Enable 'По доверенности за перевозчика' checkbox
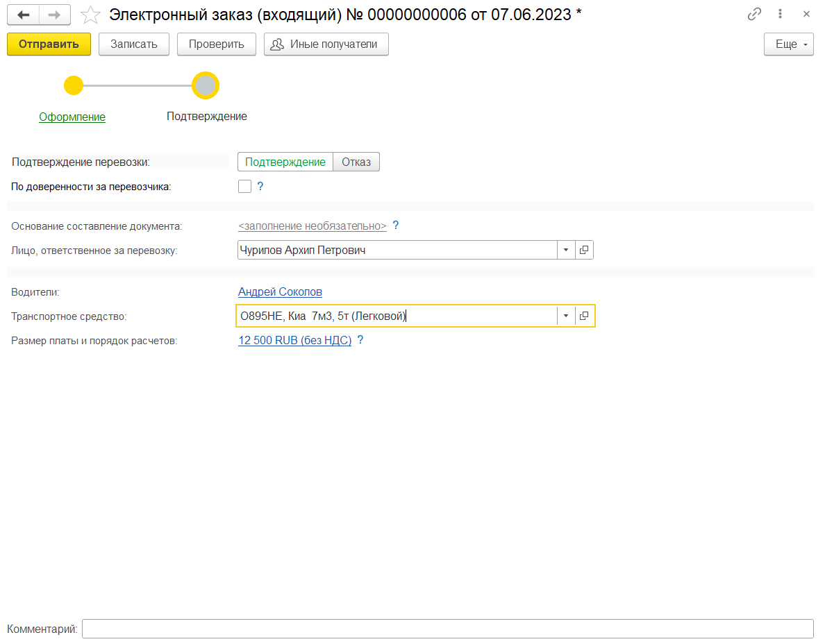Viewport: 825px width, 644px height. (x=244, y=186)
